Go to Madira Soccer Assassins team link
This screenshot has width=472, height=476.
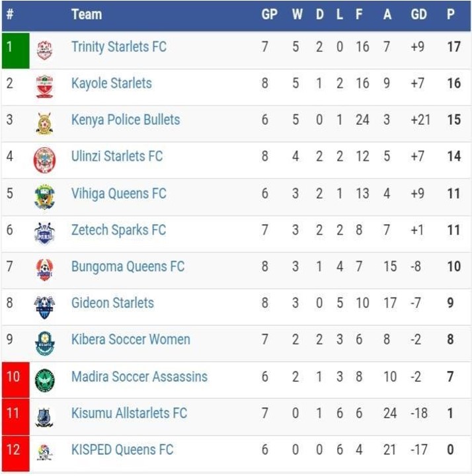click(x=139, y=377)
